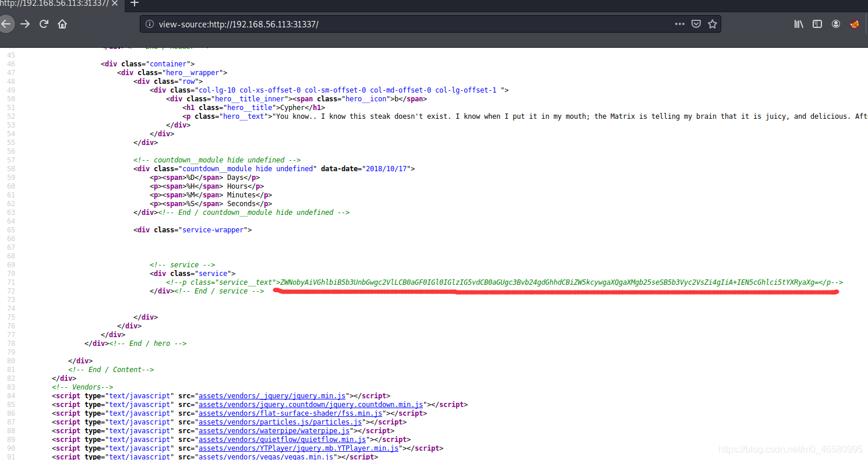Click the base64 string starting ZWNobyAi
Screen dimensions: 868x460
coord(549,282)
